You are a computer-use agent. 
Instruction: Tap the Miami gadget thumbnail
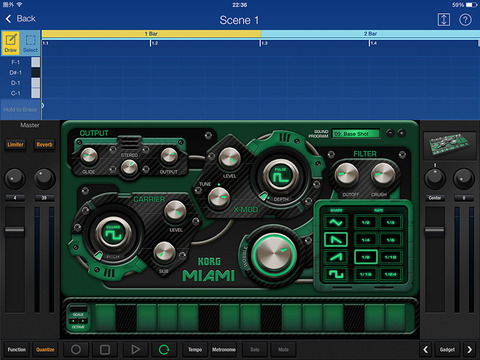click(450, 146)
